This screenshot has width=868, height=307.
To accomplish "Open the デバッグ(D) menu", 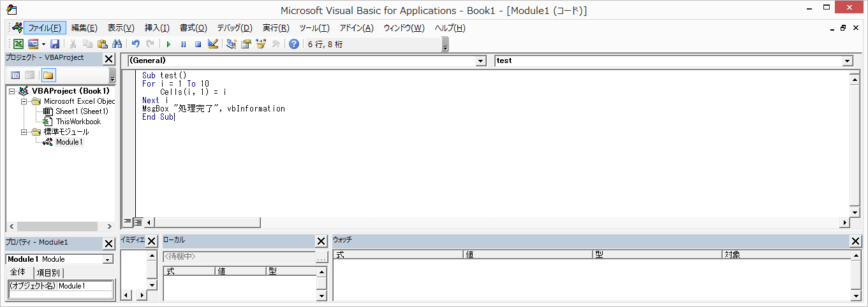I will tap(234, 28).
